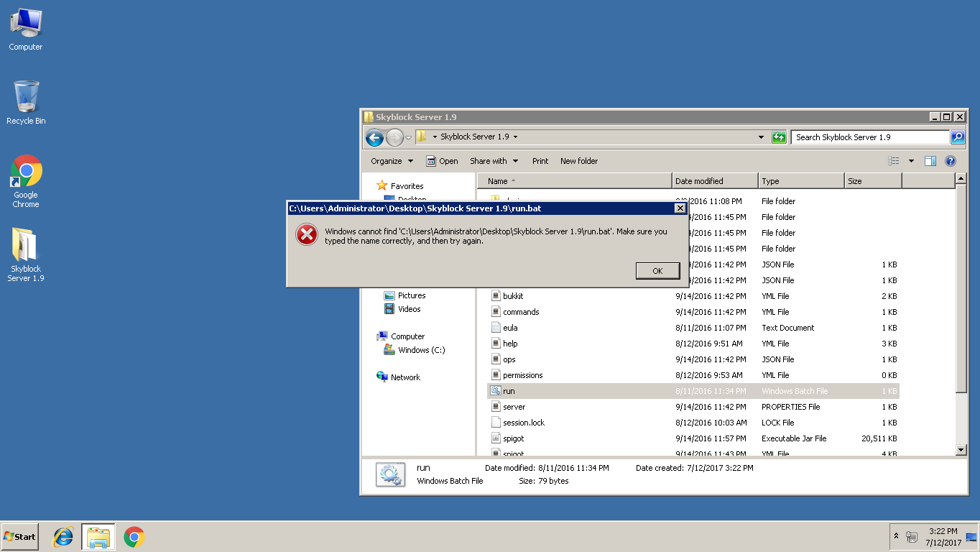Image resolution: width=980 pixels, height=552 pixels.
Task: Click the Explorer help question mark icon
Action: 950,161
